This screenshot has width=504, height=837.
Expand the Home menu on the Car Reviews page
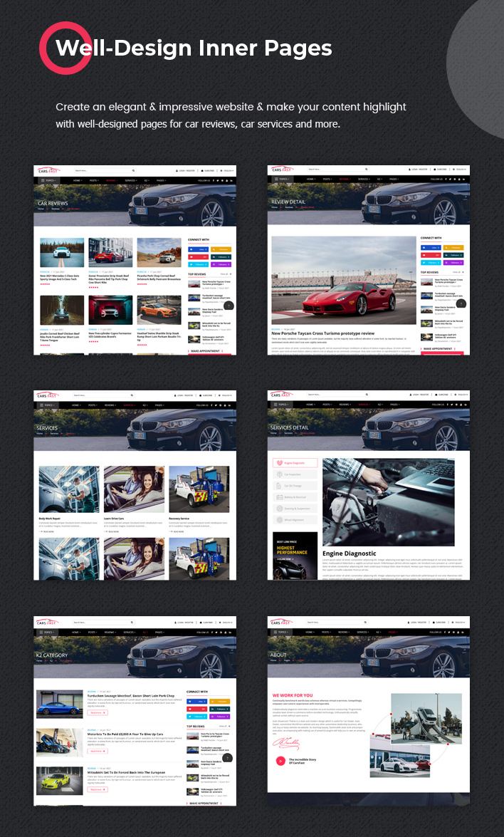click(78, 180)
